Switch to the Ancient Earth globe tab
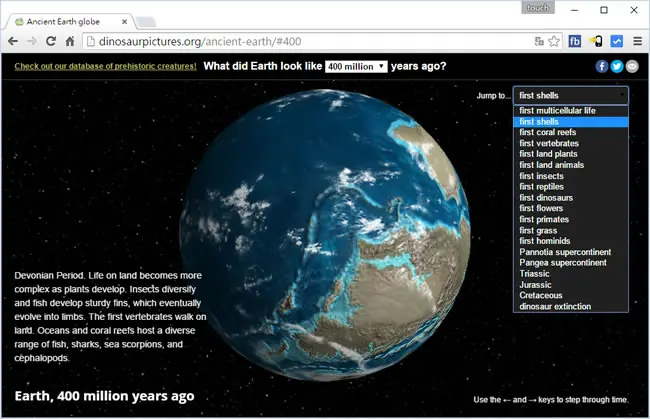Screen dimensions: 650x419 coord(70,22)
